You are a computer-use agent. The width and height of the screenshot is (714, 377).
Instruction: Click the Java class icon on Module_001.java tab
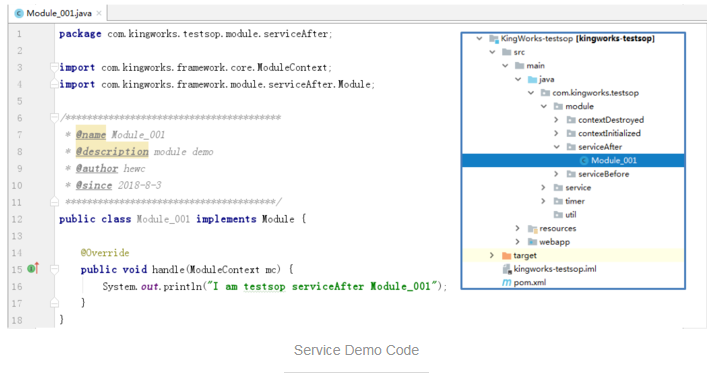19,13
